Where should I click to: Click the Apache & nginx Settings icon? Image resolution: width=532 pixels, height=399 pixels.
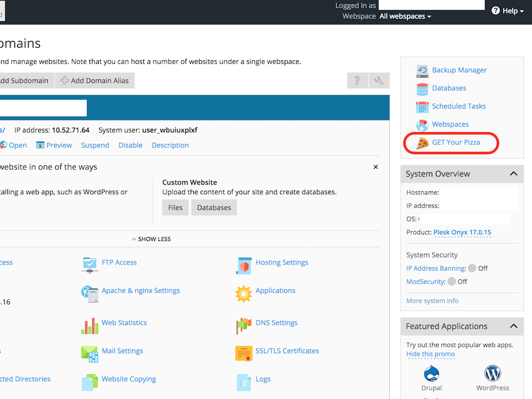pos(90,292)
